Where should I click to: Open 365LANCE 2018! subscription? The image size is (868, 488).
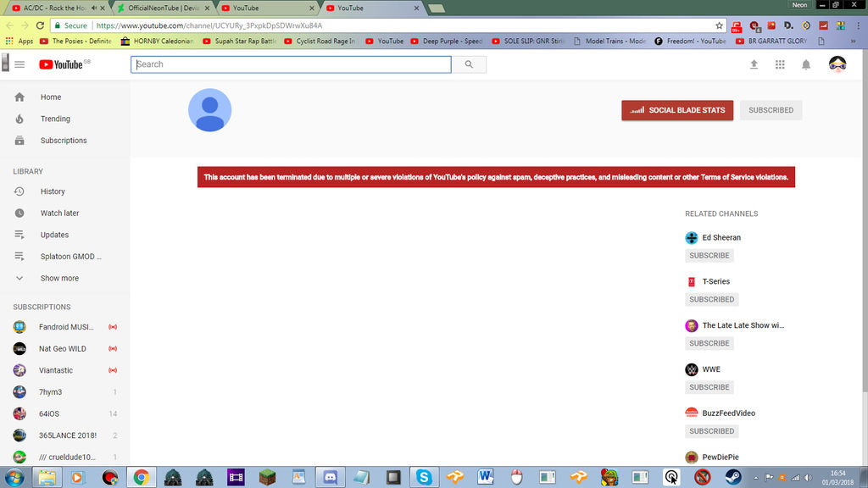click(x=64, y=435)
